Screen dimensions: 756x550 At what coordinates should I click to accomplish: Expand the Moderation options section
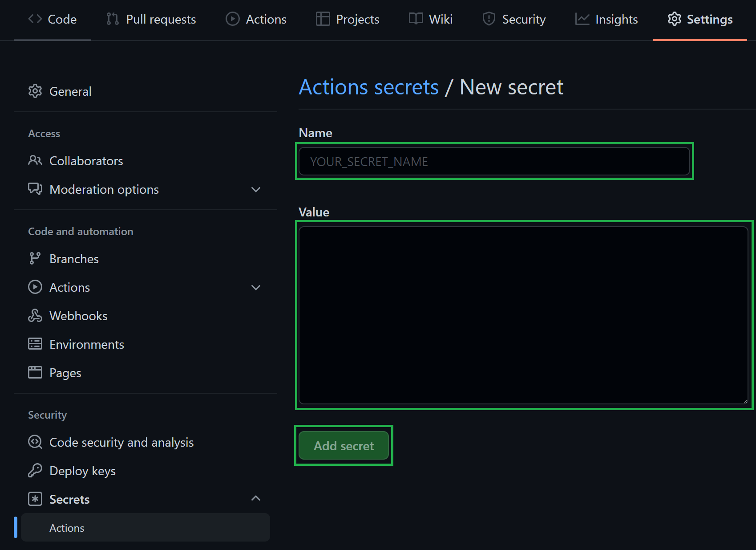pyautogui.click(x=256, y=189)
